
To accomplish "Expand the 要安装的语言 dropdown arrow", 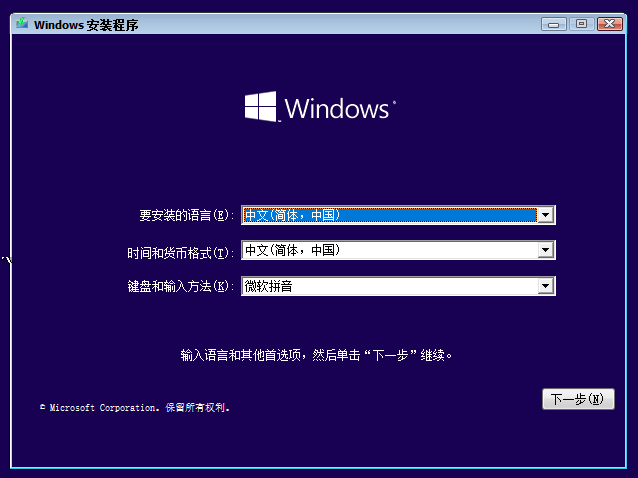I will 545,215.
